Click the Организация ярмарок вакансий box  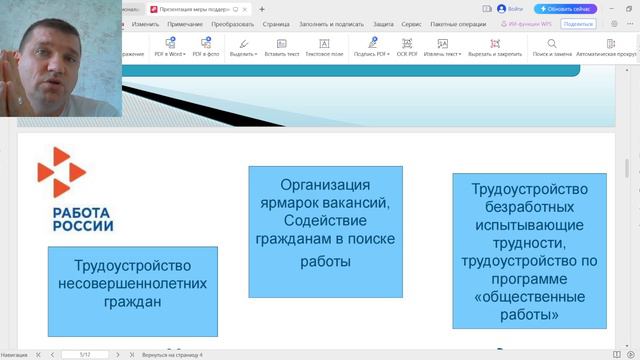[326, 232]
